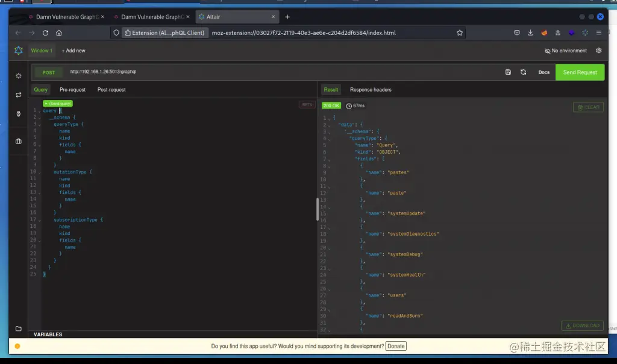
Task: Fold the result "fields" array at line 7
Action: [330, 159]
